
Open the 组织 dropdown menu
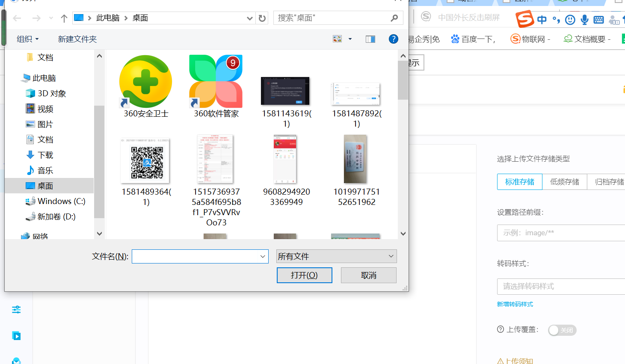pyautogui.click(x=27, y=39)
